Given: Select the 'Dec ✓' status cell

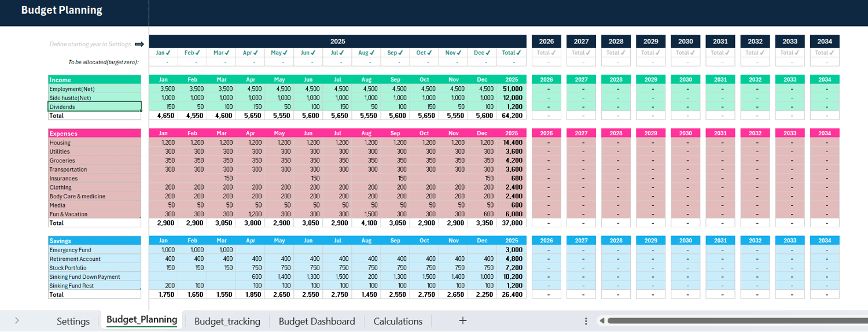Looking at the screenshot, I should coord(483,53).
